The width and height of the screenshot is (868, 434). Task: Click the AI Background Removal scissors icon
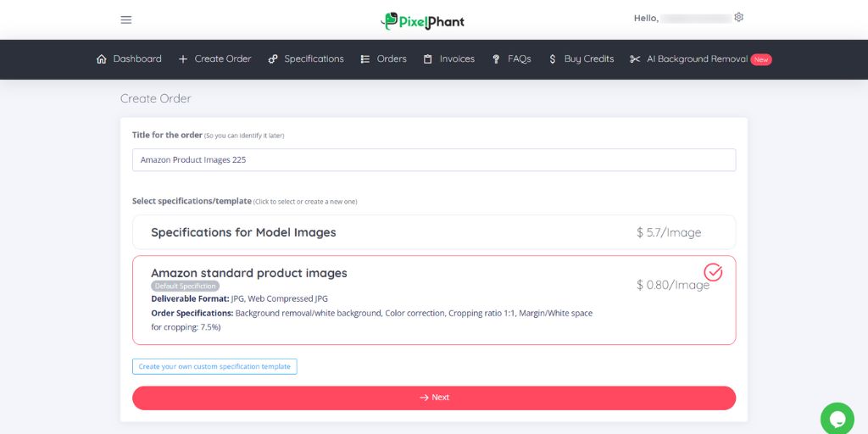click(x=635, y=59)
